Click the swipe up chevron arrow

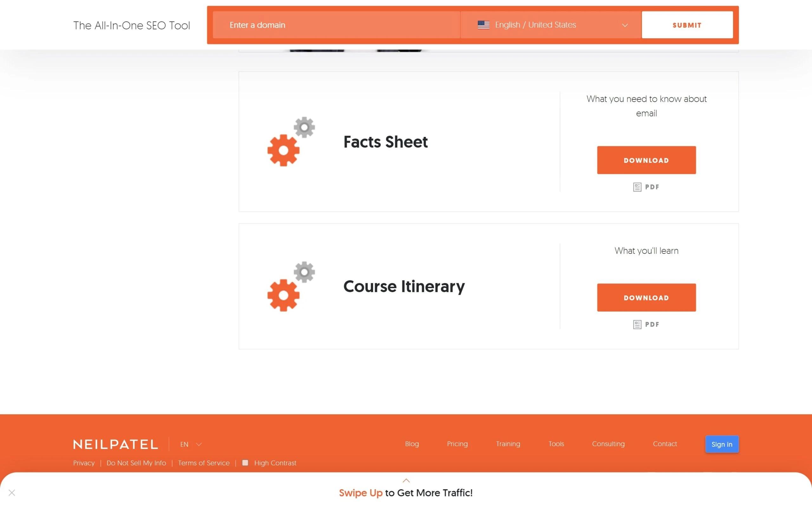click(406, 480)
